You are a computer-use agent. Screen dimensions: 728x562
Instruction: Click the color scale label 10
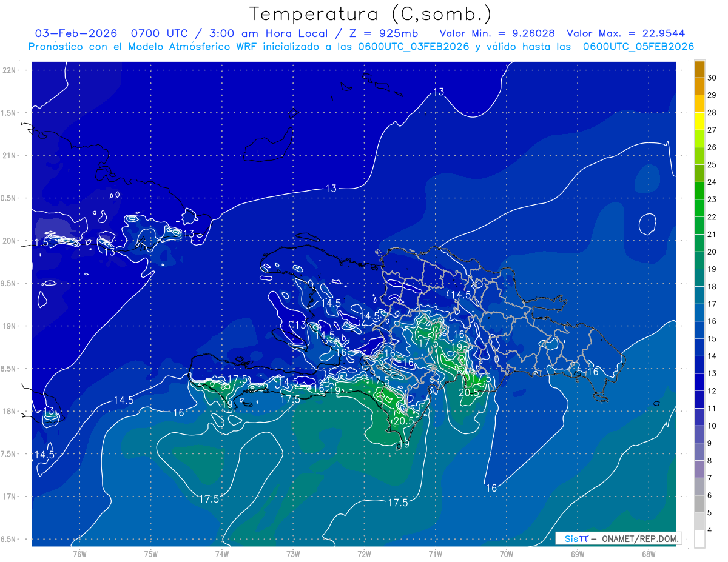[712, 426]
